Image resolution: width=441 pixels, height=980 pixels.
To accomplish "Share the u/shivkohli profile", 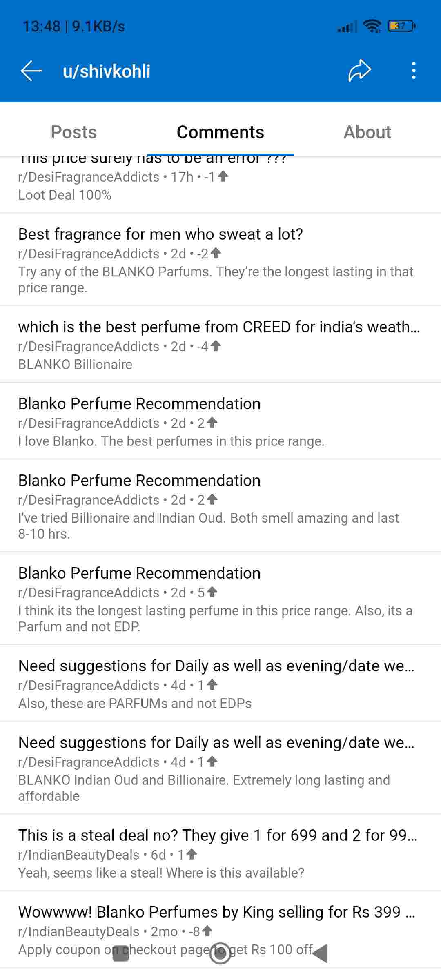I will (359, 71).
